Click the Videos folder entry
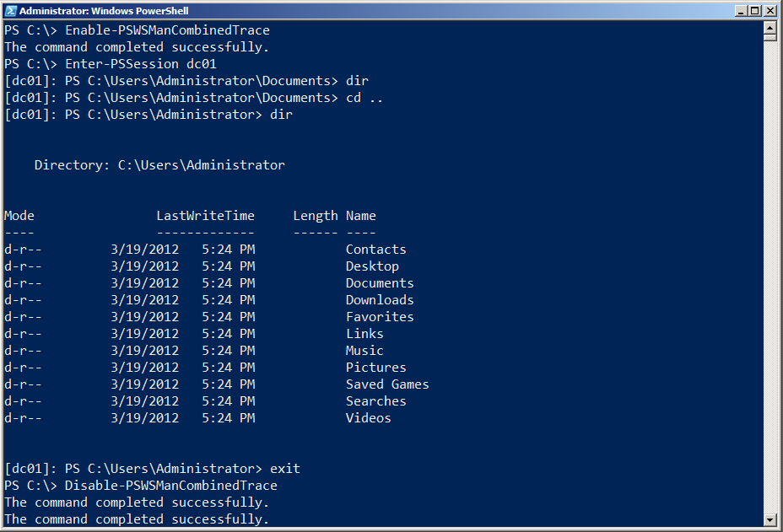Screen dimensions: 783x532 coord(368,418)
